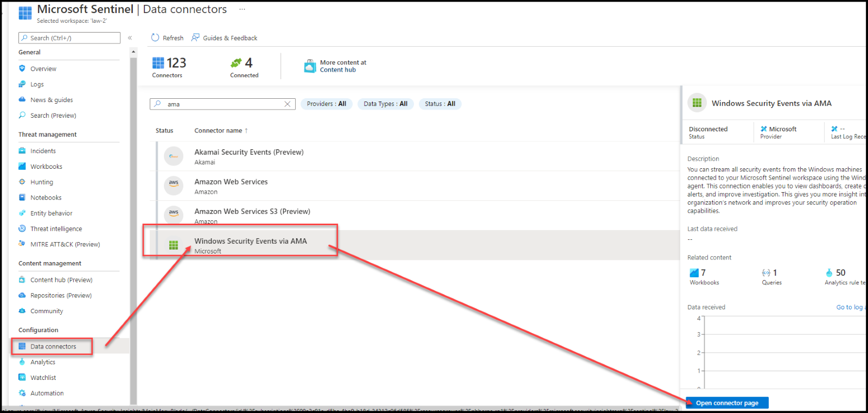Viewport: 868px width, 413px height.
Task: Select Hunting in the sidebar
Action: click(x=42, y=182)
